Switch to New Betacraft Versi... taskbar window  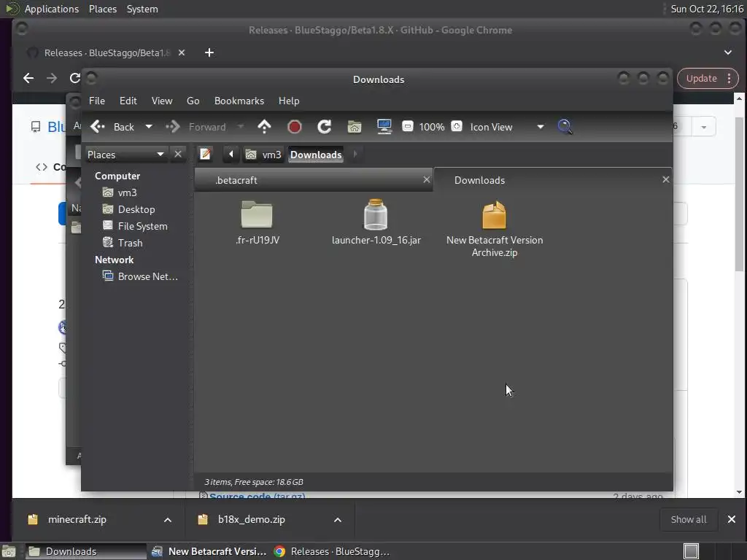[x=209, y=551]
